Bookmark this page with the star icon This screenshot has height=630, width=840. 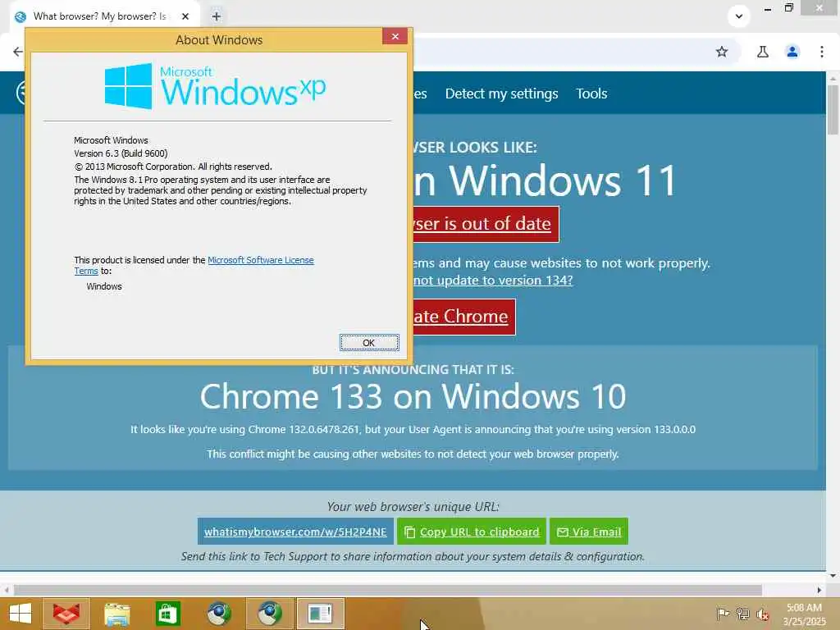pyautogui.click(x=722, y=52)
